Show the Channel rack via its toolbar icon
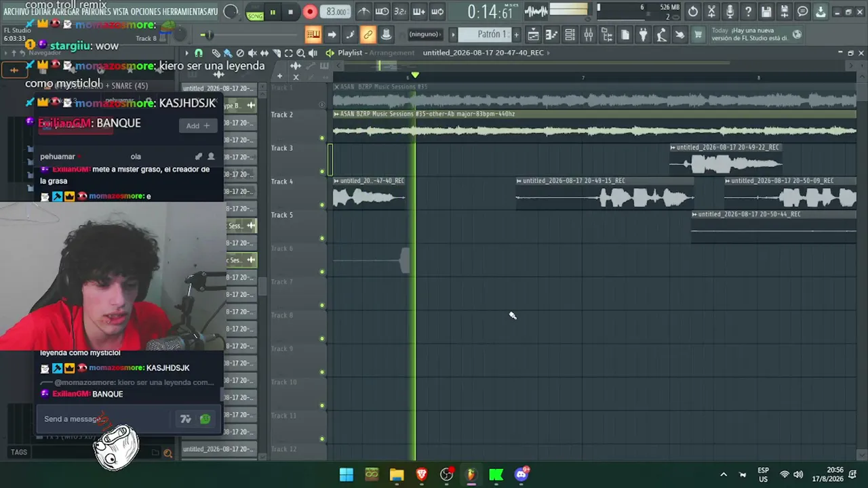The image size is (868, 488). 570,35
